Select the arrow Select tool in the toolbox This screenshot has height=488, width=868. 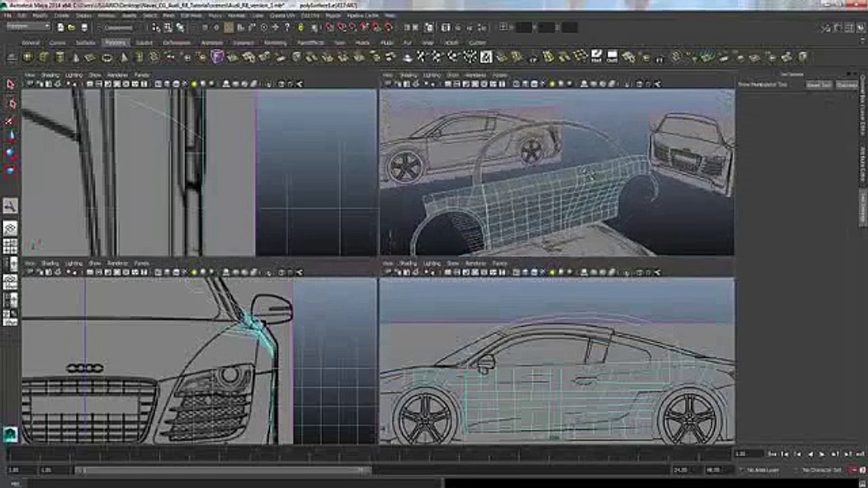click(10, 85)
